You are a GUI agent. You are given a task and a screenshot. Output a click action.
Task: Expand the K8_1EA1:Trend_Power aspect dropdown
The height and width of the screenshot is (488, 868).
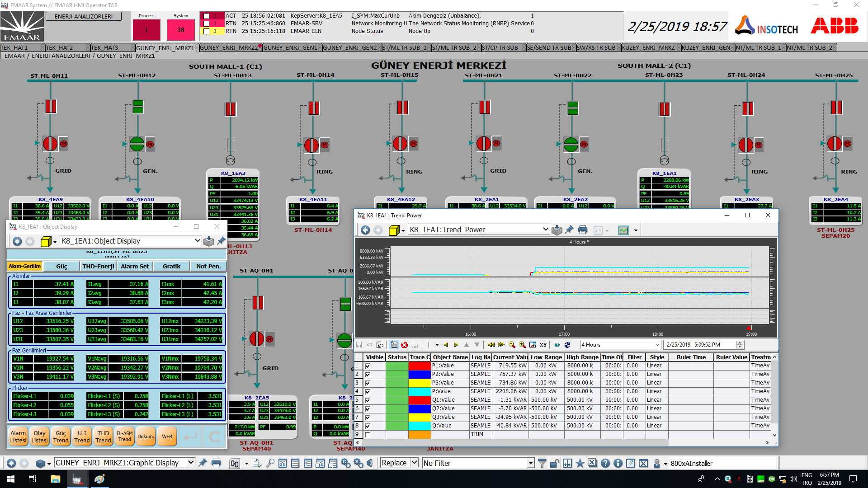[545, 230]
